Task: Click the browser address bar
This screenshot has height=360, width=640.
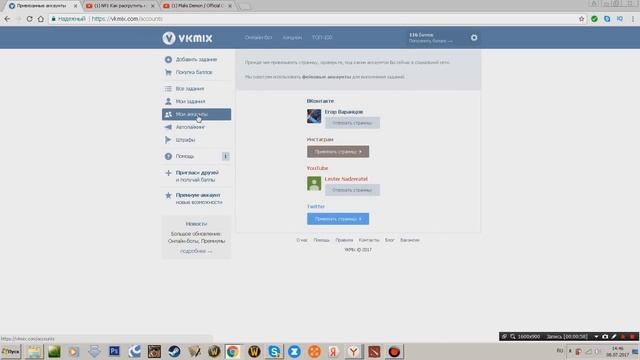Action: pyautogui.click(x=312, y=19)
